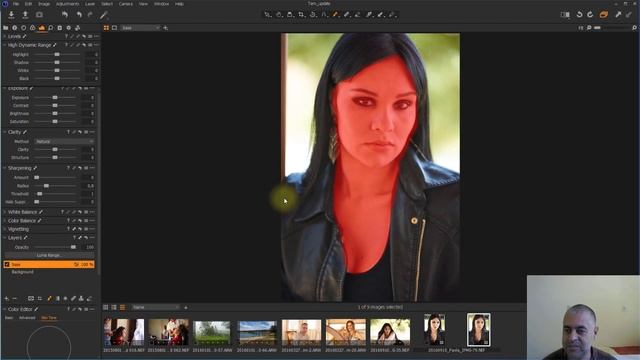
Task: Click the help question mark on Levels panel
Action: (x=66, y=36)
